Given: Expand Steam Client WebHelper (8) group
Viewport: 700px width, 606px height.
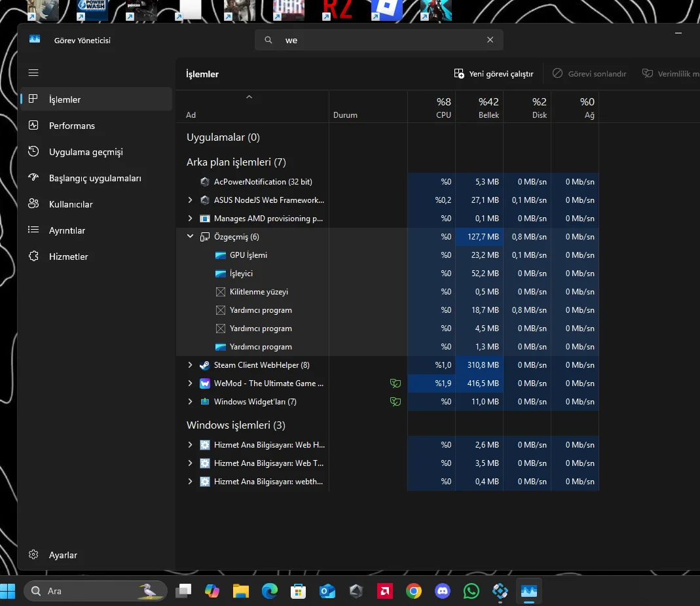Looking at the screenshot, I should pyautogui.click(x=190, y=365).
